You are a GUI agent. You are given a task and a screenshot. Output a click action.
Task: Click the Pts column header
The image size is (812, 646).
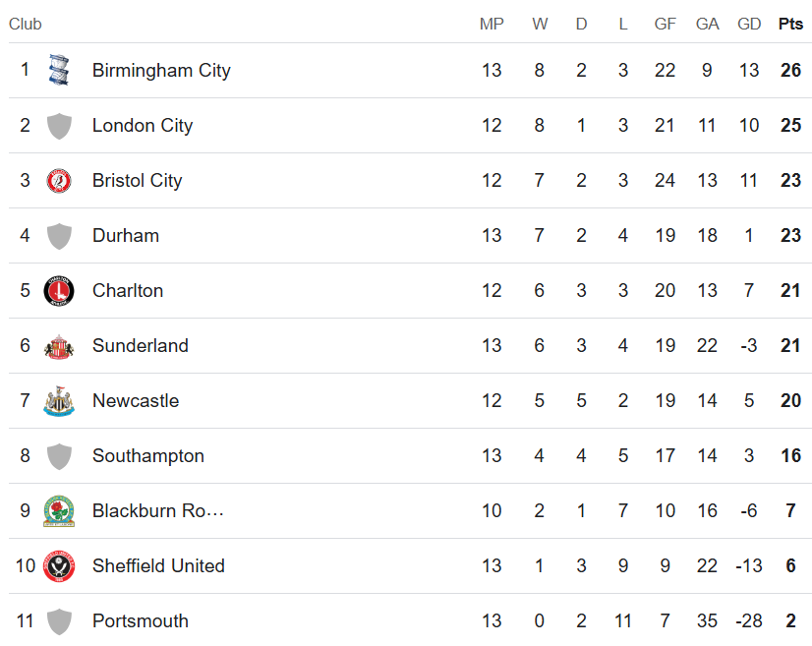pos(790,24)
